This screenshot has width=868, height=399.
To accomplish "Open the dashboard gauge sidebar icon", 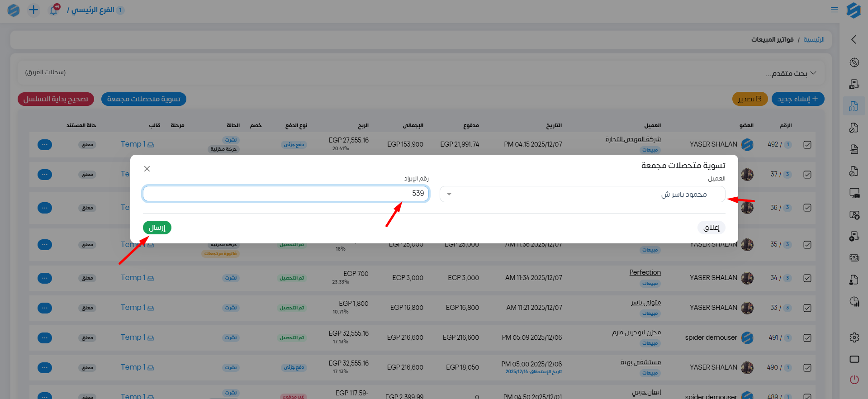I will pos(854,62).
